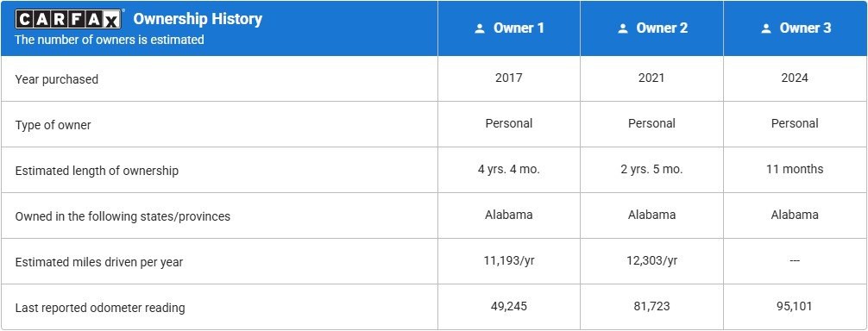This screenshot has height=331, width=868.
Task: Click the Owner 2 person icon
Action: click(623, 28)
